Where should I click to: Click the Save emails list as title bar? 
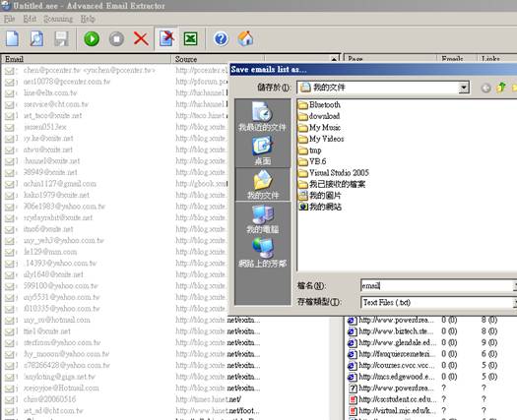373,69
